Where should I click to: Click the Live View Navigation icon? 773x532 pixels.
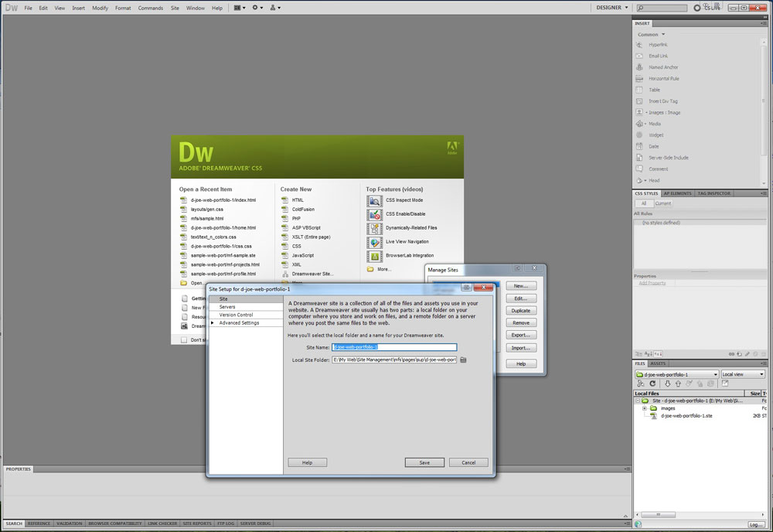point(374,242)
